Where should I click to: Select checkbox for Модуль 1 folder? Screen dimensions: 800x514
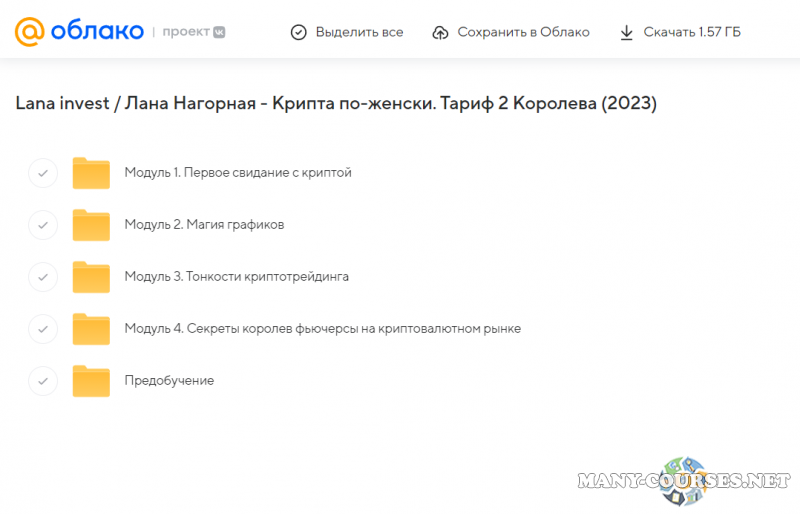[43, 173]
